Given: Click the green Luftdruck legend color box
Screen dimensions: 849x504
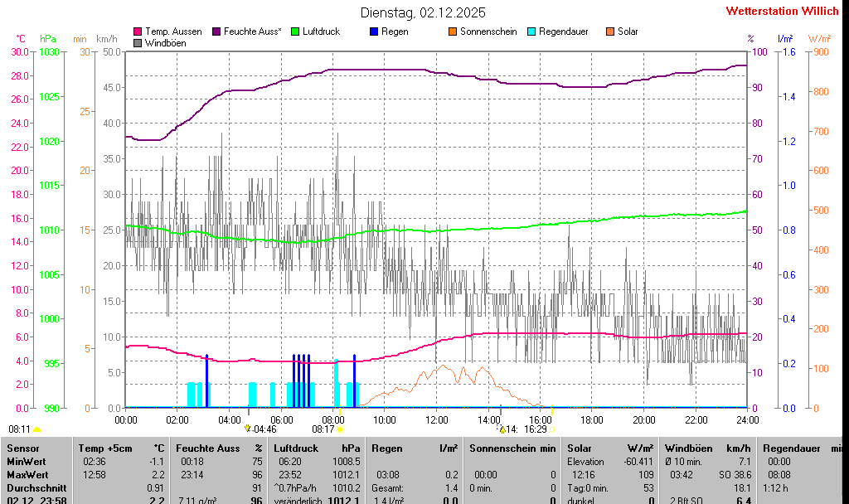Looking at the screenshot, I should point(295,31).
